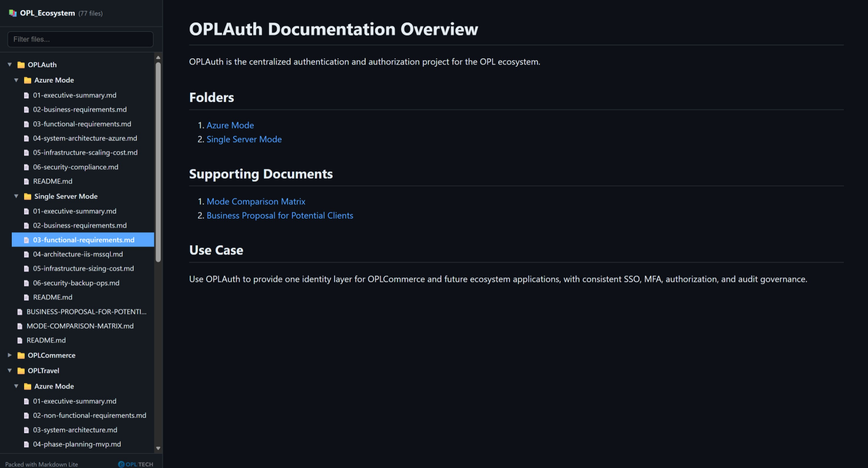Expand the OPLCommerce folder arrow
The image size is (868, 468).
tap(9, 355)
